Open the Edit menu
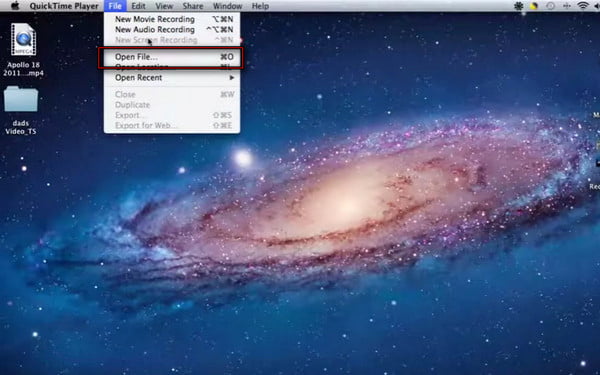This screenshot has height=375, width=600. (x=138, y=6)
